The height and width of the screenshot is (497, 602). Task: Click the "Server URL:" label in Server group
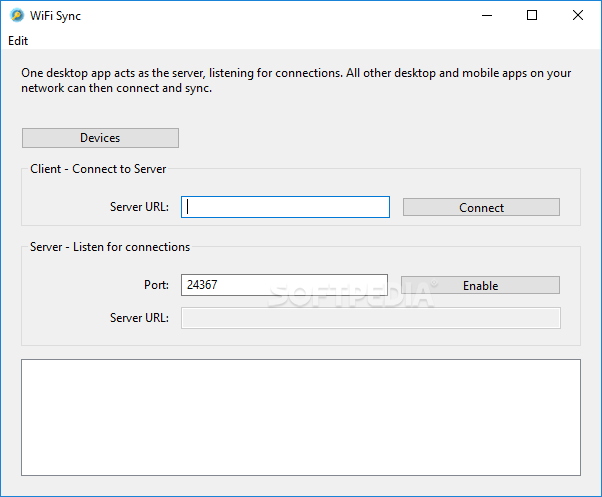pos(139,318)
